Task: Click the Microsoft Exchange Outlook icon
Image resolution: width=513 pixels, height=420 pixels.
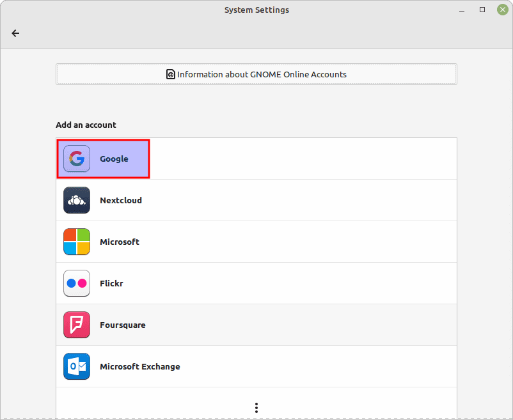Action: point(77,366)
